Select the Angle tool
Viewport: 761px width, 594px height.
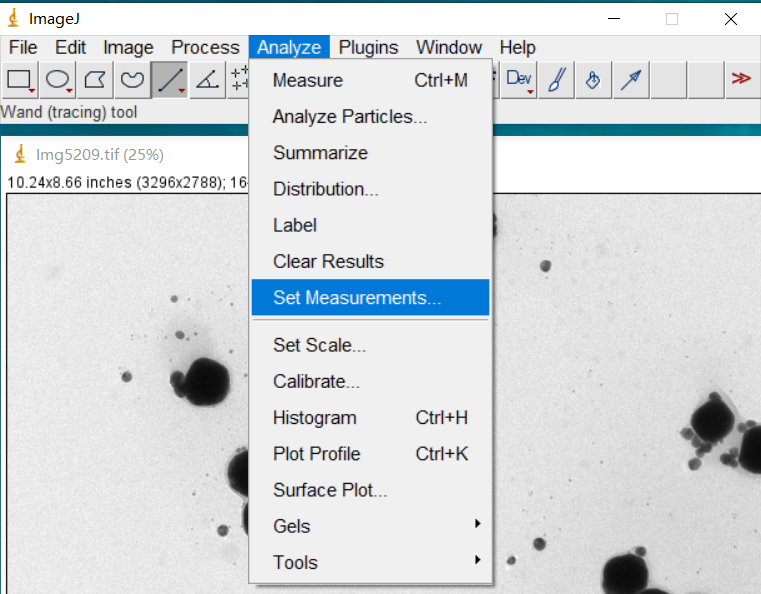(207, 80)
